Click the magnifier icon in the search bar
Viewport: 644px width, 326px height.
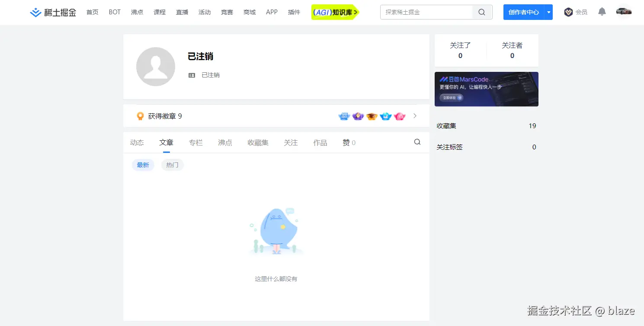(482, 12)
